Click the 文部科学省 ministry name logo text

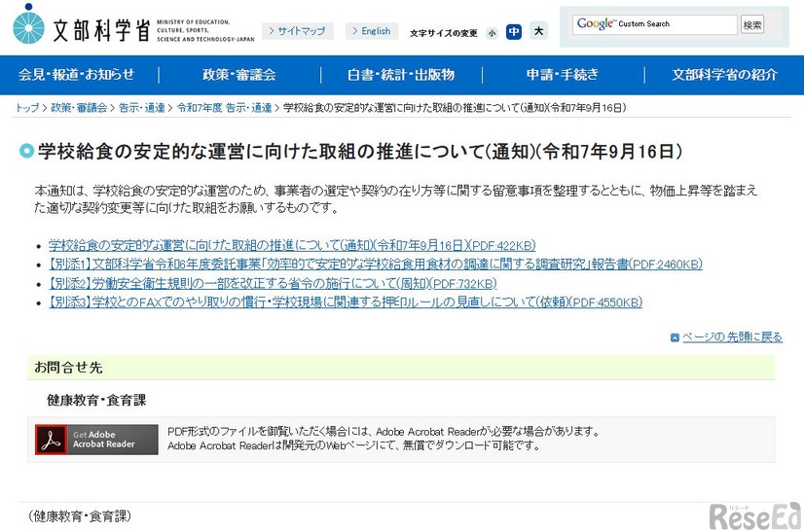[101, 30]
